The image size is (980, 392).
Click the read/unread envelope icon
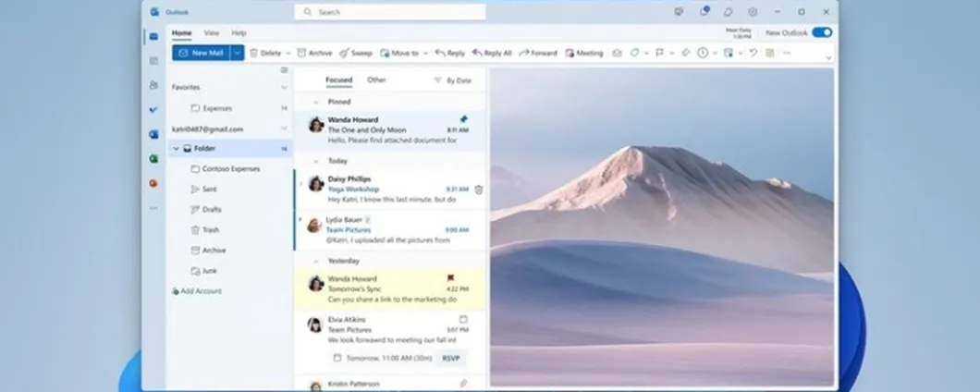pos(617,53)
